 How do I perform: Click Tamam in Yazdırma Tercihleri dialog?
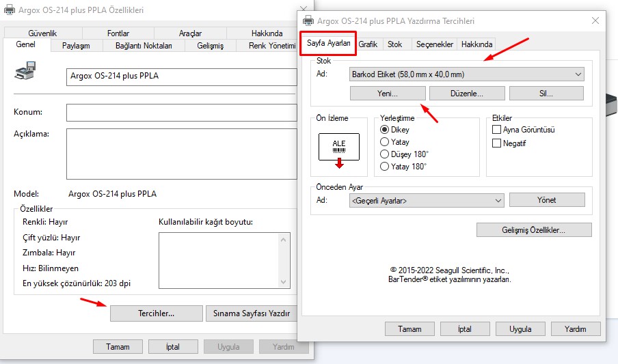(409, 329)
